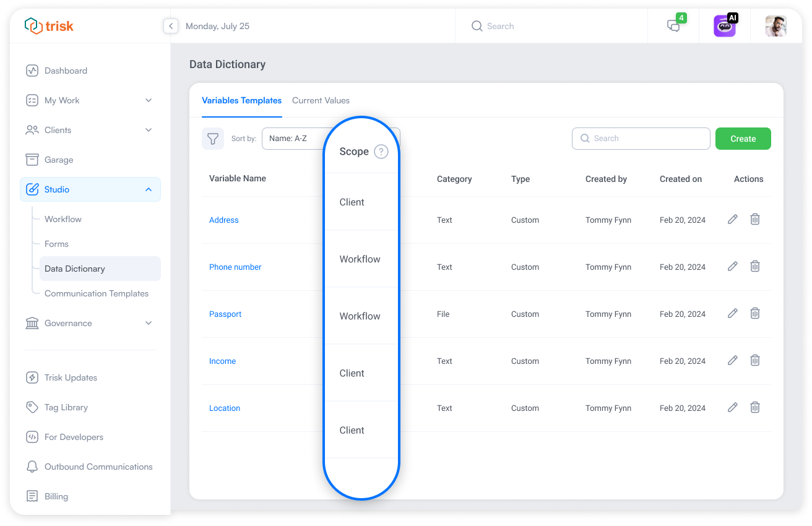Collapse the Studio menu chevron
The height and width of the screenshot is (526, 812).
coord(149,189)
